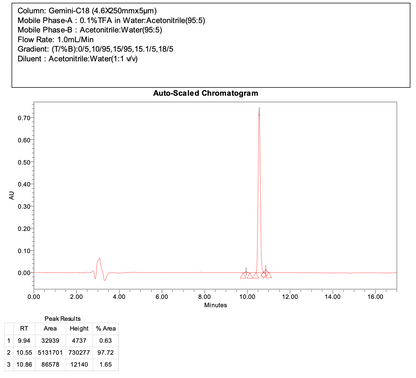This screenshot has height=378, width=416.
Task: Click RT value 9.94 in row 1
Action: pyautogui.click(x=24, y=341)
